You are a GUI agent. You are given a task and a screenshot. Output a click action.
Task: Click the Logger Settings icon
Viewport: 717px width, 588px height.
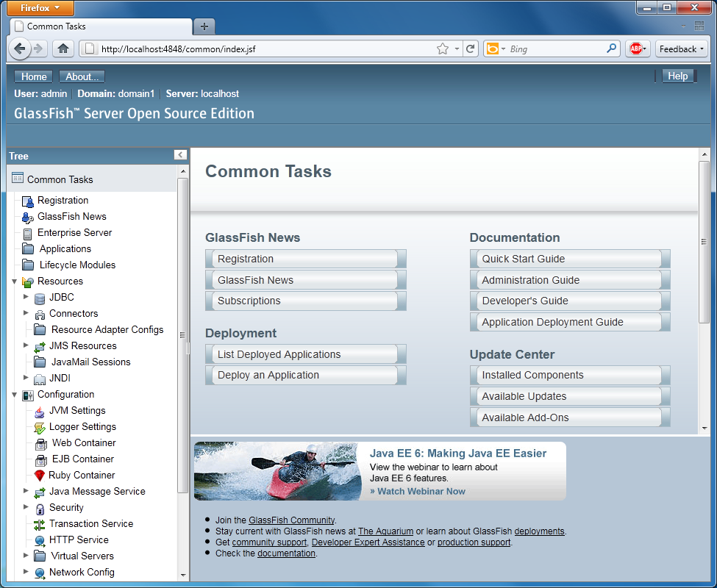(x=39, y=427)
